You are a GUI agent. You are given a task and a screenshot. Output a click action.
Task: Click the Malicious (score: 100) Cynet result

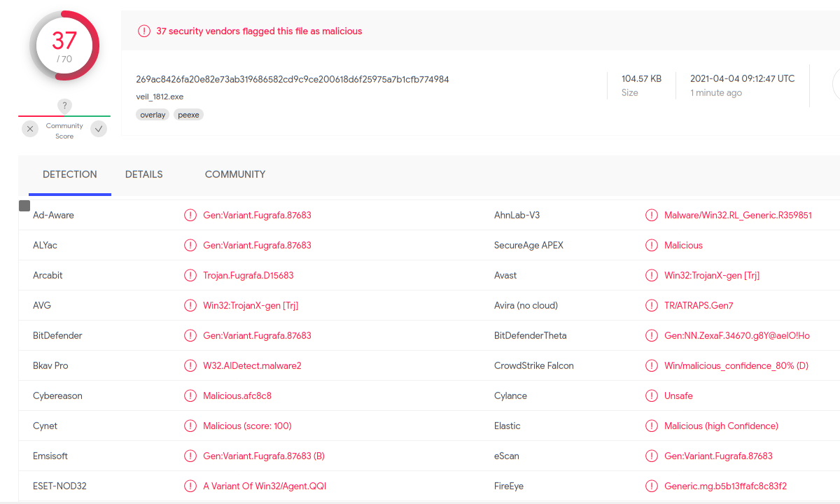pyautogui.click(x=247, y=426)
